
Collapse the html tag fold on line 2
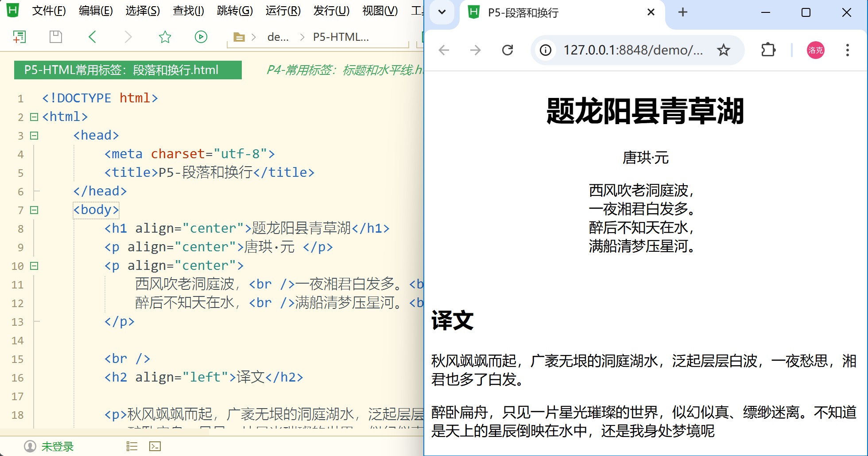pyautogui.click(x=34, y=117)
